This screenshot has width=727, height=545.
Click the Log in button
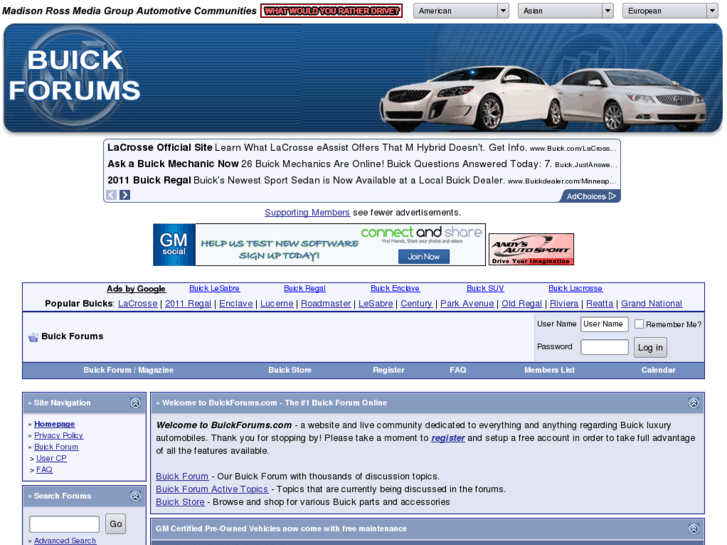tap(650, 347)
